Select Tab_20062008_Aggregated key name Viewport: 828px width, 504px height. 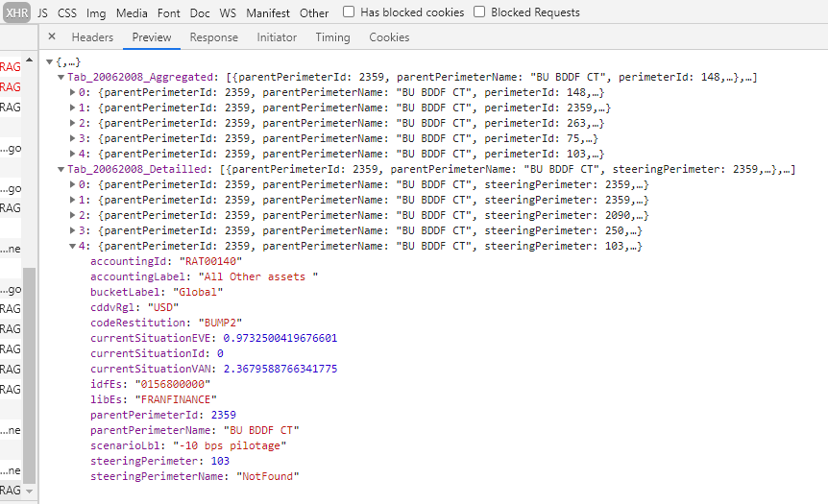pos(140,77)
